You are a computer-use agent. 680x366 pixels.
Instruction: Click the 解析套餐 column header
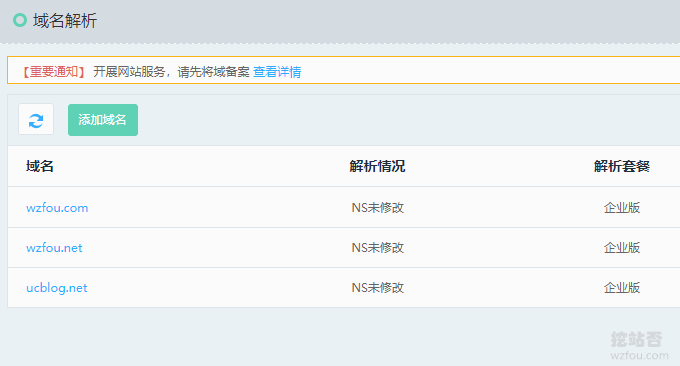click(x=622, y=166)
